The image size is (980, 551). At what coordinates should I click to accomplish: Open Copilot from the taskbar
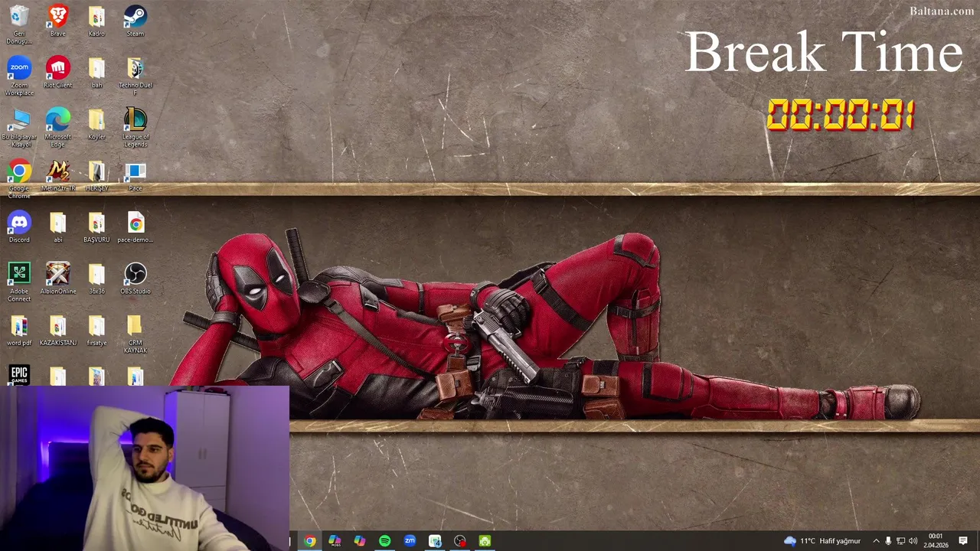[360, 541]
